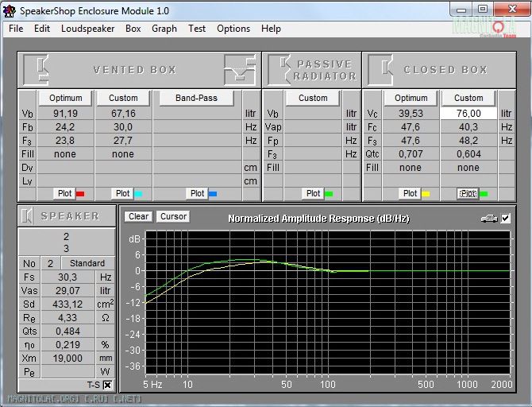532x407 pixels.
Task: Click closed optimum Qtc value 0,707
Action: (x=411, y=154)
